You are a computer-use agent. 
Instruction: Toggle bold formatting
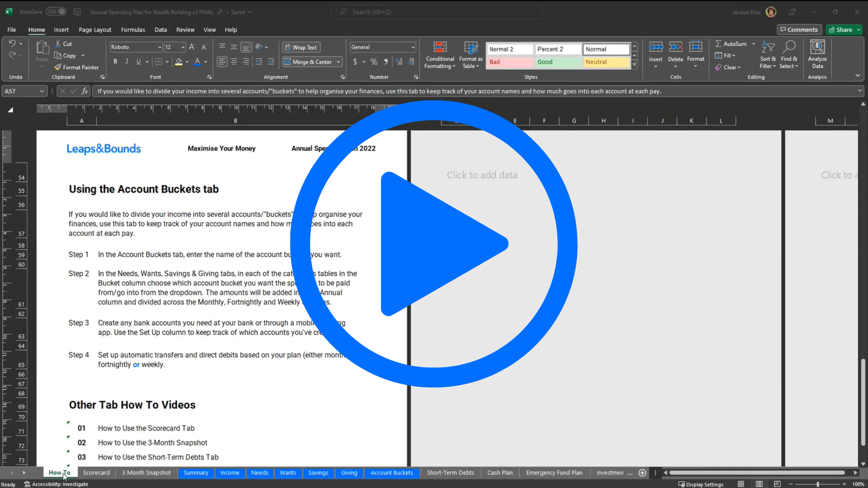coord(115,62)
